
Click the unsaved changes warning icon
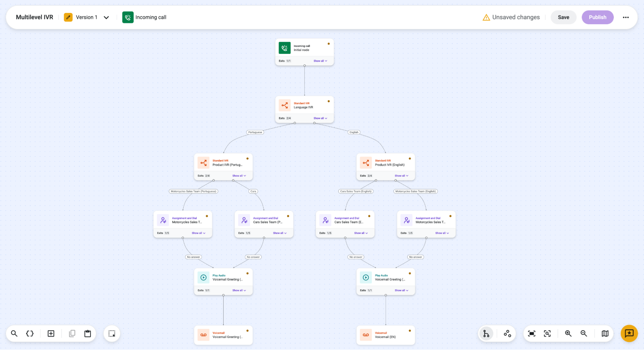coord(486,17)
